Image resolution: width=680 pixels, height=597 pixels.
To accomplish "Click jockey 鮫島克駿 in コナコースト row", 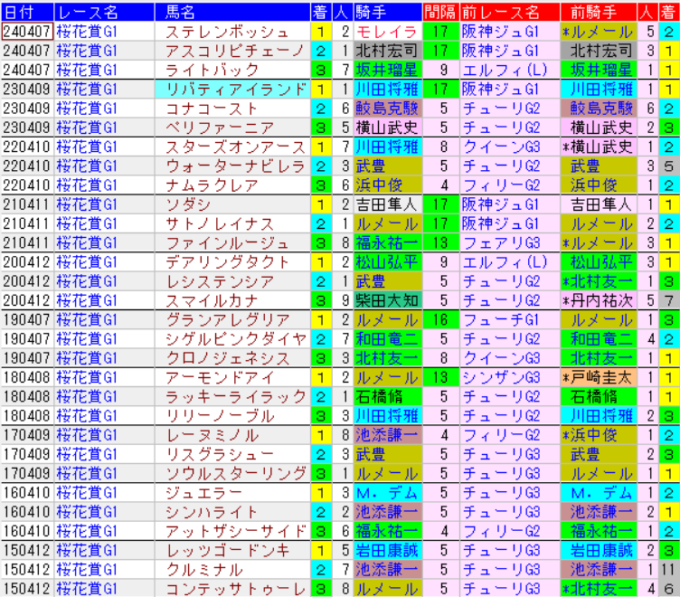I will pyautogui.click(x=386, y=108).
